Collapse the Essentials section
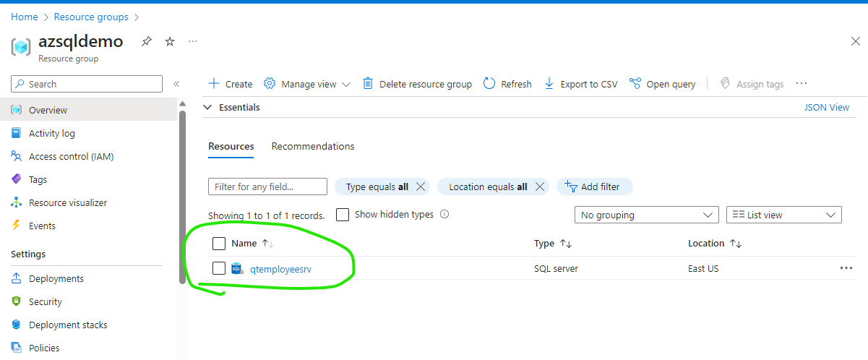The image size is (868, 360). (207, 107)
